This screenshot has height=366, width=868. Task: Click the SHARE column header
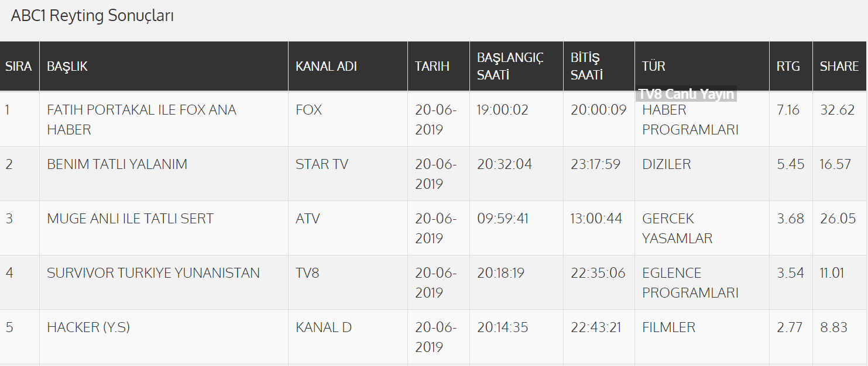839,66
